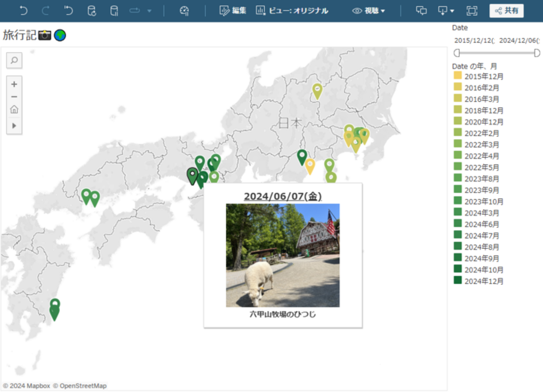The height and width of the screenshot is (392, 543).
Task: Click the Pause auto updates cylinder icon
Action: (114, 10)
